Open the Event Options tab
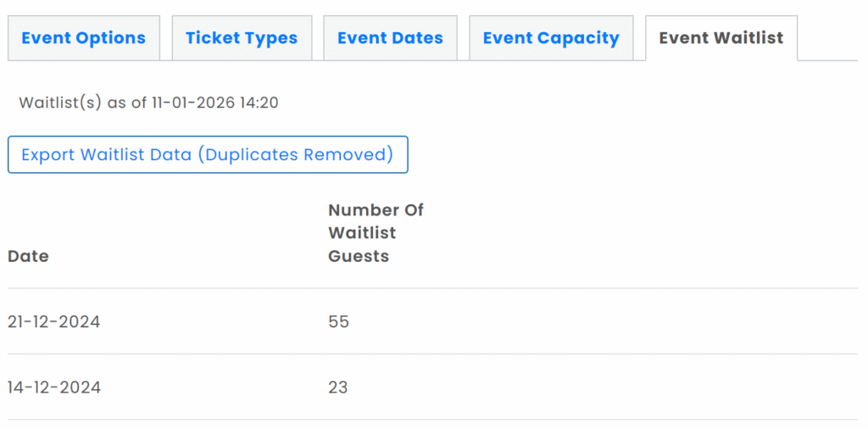Screen dimensions: 868x429 tap(83, 38)
